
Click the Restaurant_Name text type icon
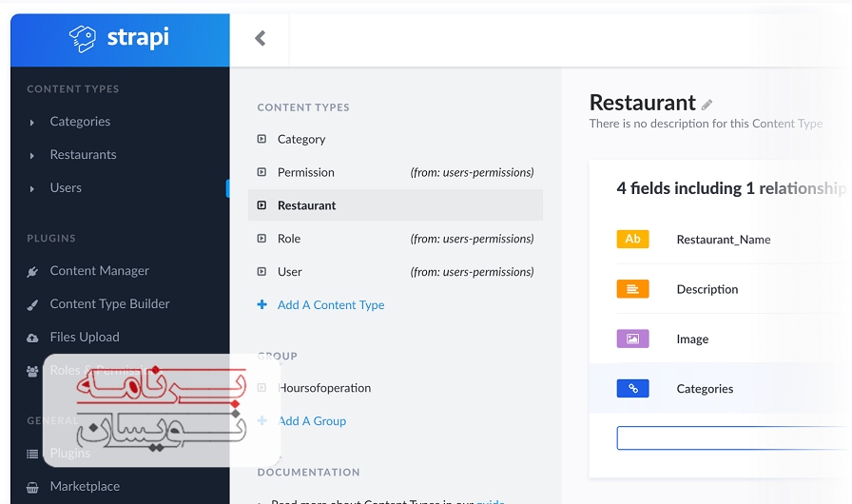click(632, 239)
